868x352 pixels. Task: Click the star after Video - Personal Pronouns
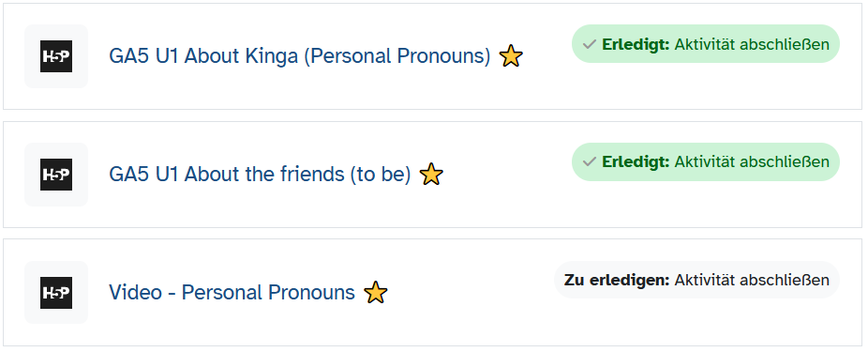click(x=375, y=292)
